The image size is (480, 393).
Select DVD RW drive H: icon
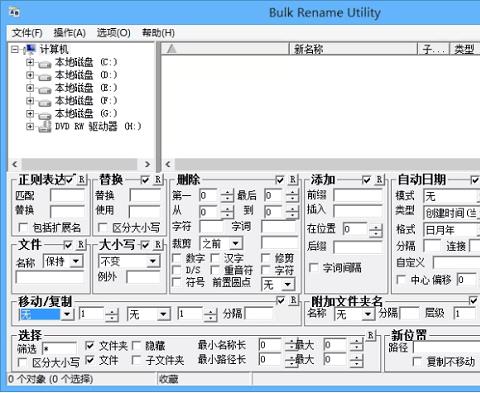45,127
